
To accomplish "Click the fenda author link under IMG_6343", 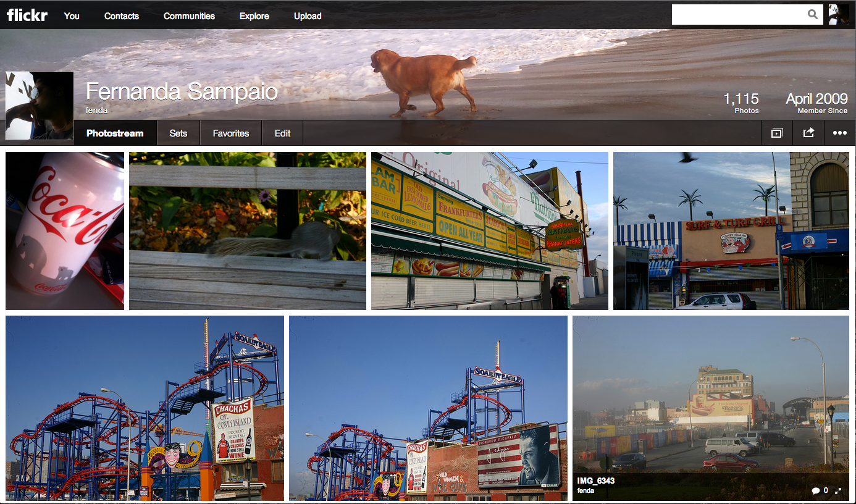I will [x=586, y=490].
